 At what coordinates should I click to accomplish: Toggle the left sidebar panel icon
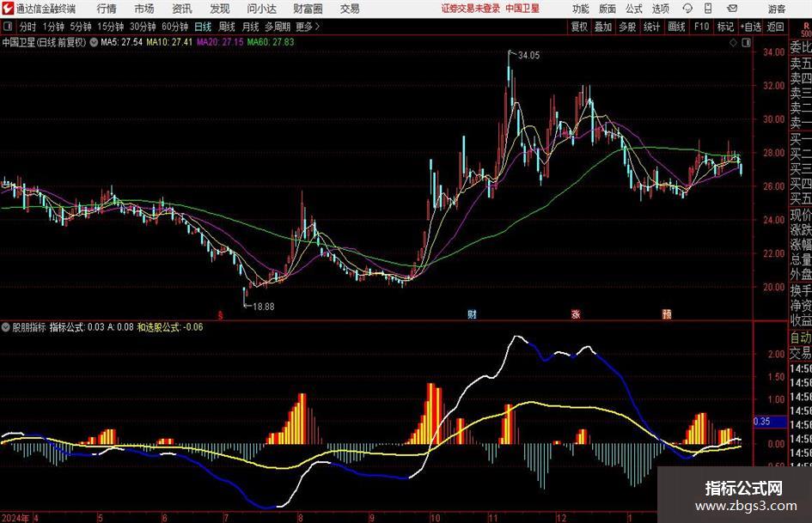point(7,27)
